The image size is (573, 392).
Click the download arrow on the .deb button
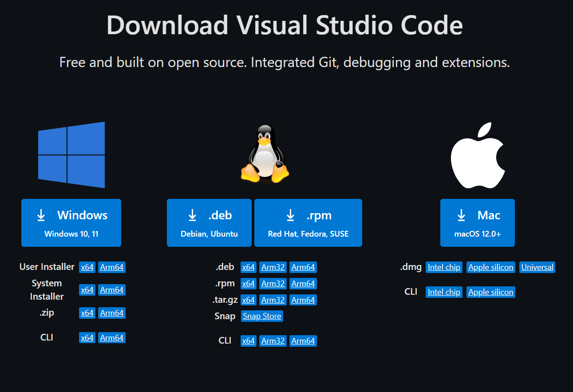(192, 215)
